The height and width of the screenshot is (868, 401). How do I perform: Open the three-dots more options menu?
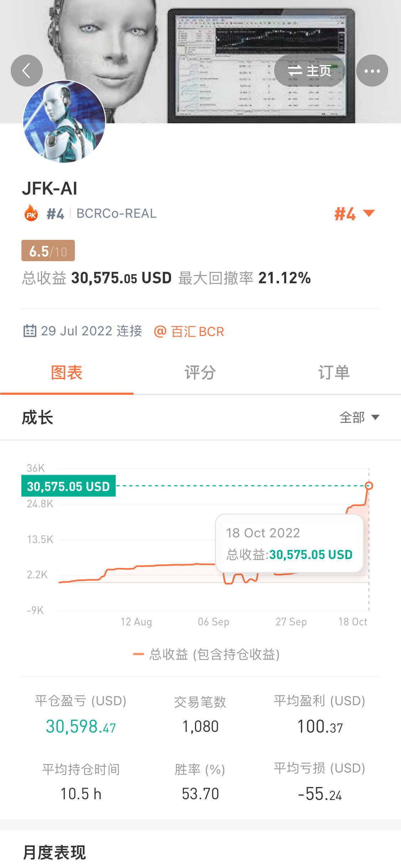click(372, 71)
